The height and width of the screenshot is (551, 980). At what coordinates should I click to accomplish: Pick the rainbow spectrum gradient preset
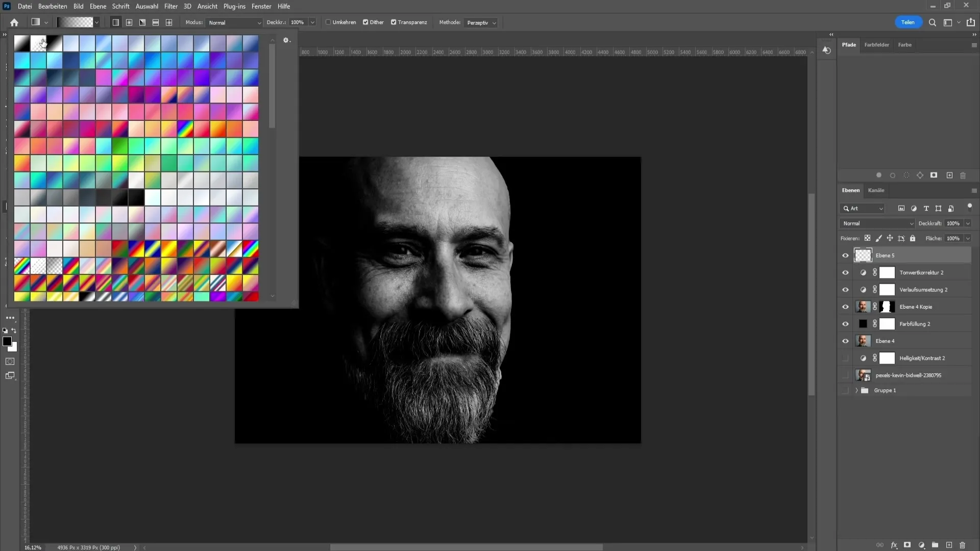(185, 129)
